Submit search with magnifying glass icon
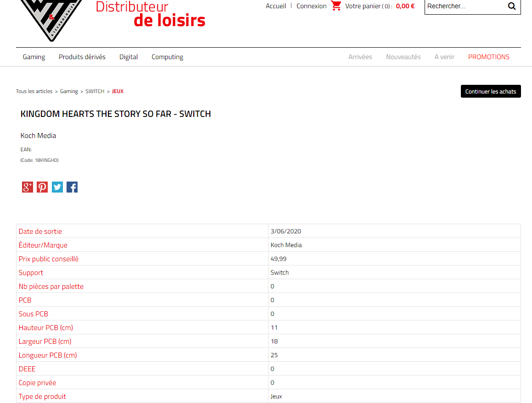The image size is (532, 403). (512, 6)
